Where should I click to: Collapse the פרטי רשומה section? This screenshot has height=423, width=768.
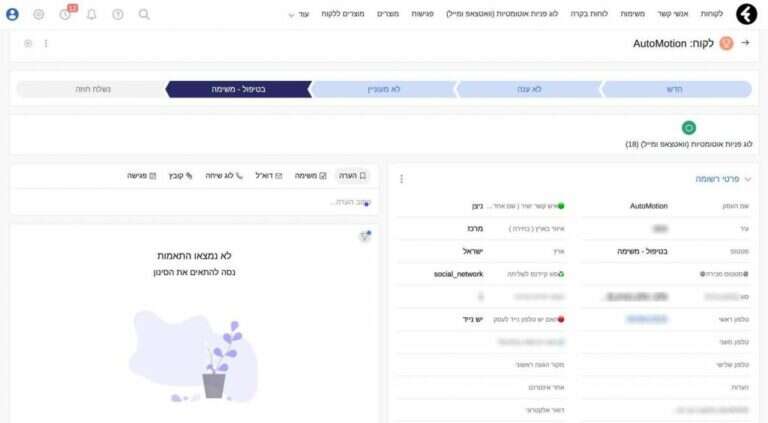(746, 179)
